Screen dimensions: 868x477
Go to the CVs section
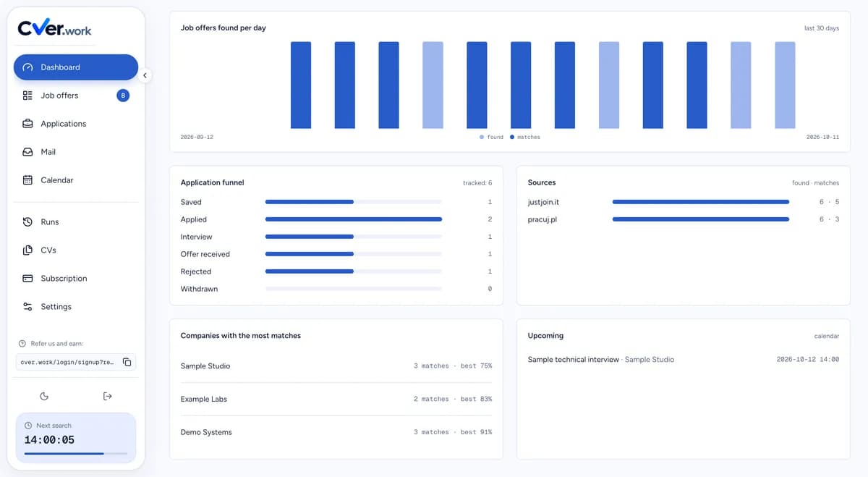[76, 250]
